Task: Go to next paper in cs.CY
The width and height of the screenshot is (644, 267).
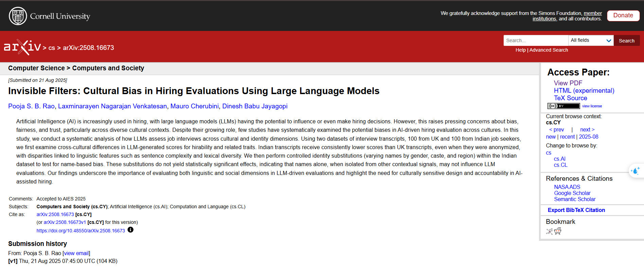Action: coord(587,130)
